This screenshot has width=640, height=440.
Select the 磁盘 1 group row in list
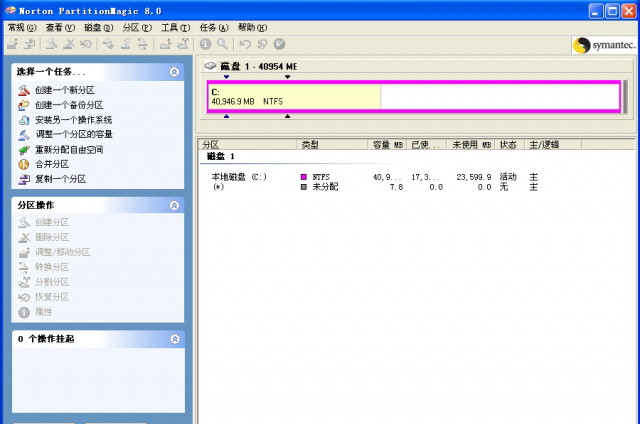click(221, 156)
